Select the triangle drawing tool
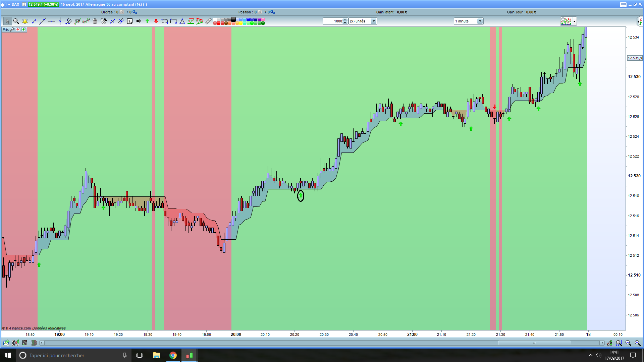The image size is (644, 362). click(x=182, y=21)
